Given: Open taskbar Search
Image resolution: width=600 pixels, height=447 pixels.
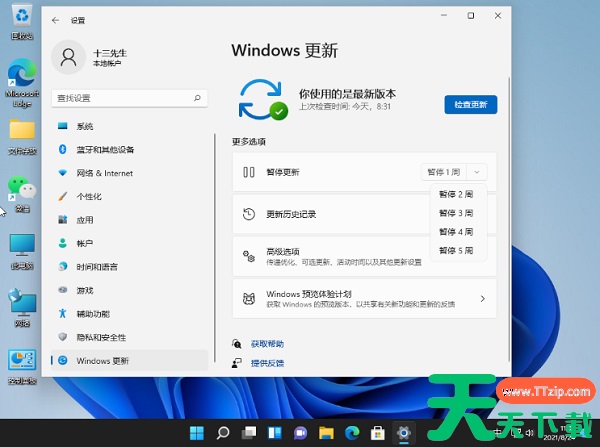Looking at the screenshot, I should pyautogui.click(x=223, y=433).
